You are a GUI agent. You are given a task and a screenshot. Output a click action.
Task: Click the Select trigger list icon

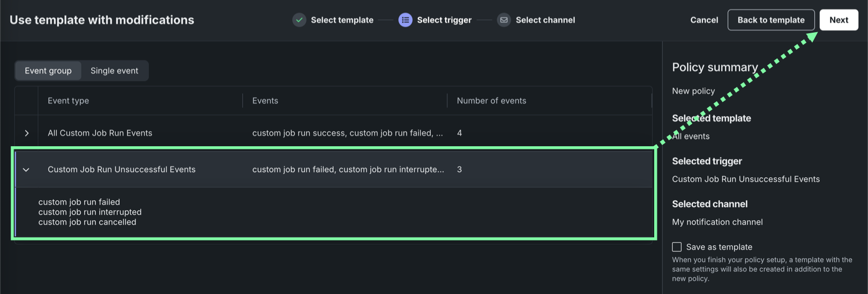point(406,20)
